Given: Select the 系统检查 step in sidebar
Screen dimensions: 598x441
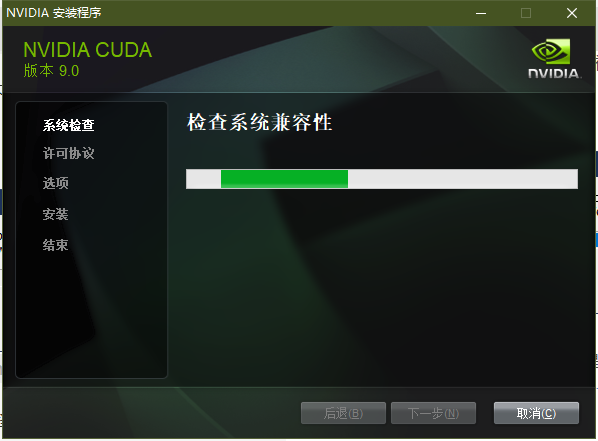Looking at the screenshot, I should point(69,125).
